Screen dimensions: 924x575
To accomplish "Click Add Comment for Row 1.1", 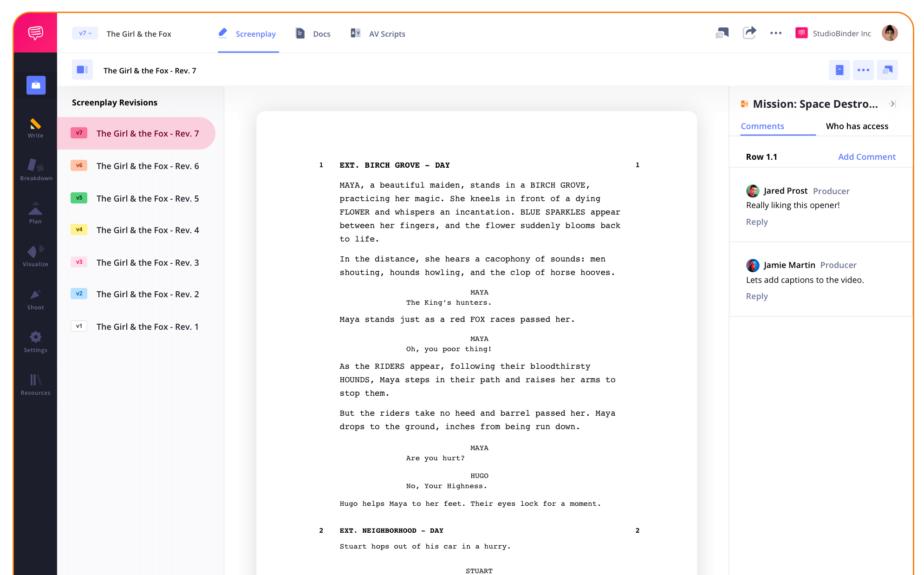I will tap(867, 157).
